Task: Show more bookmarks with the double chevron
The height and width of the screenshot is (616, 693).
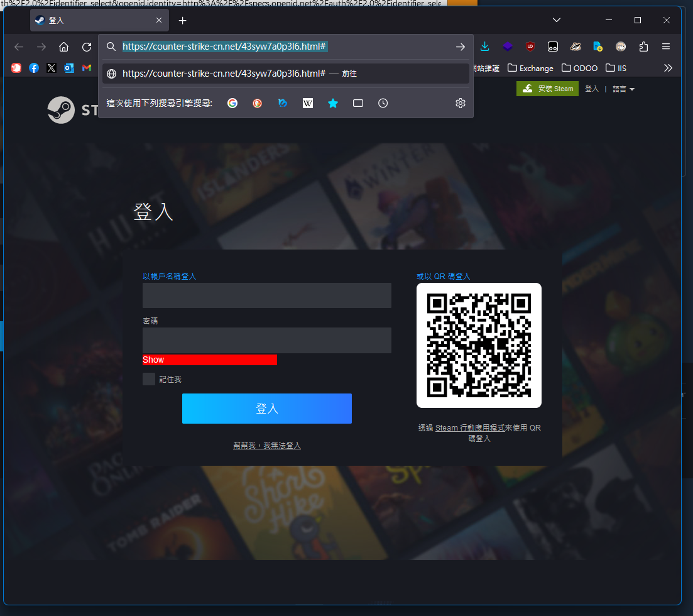Action: click(x=668, y=68)
